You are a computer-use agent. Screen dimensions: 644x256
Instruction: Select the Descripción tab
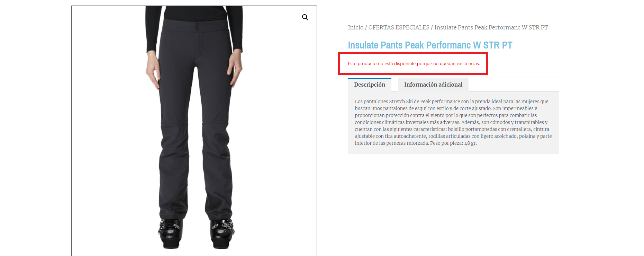pos(370,85)
